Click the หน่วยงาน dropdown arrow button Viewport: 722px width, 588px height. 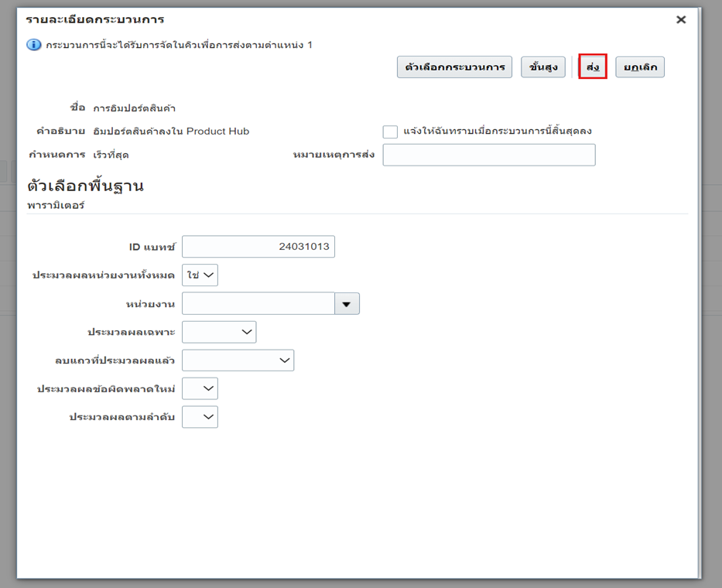tap(347, 304)
